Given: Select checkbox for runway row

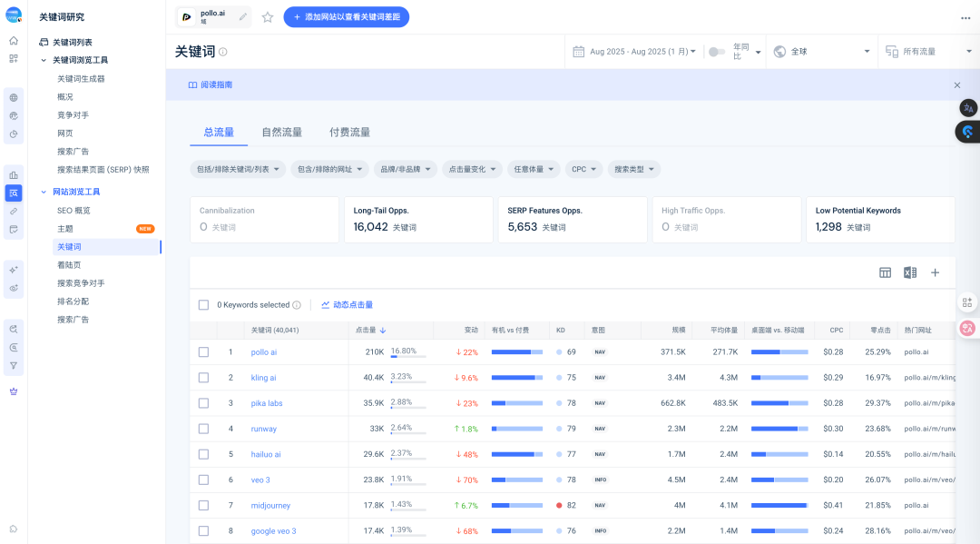Looking at the screenshot, I should (204, 429).
